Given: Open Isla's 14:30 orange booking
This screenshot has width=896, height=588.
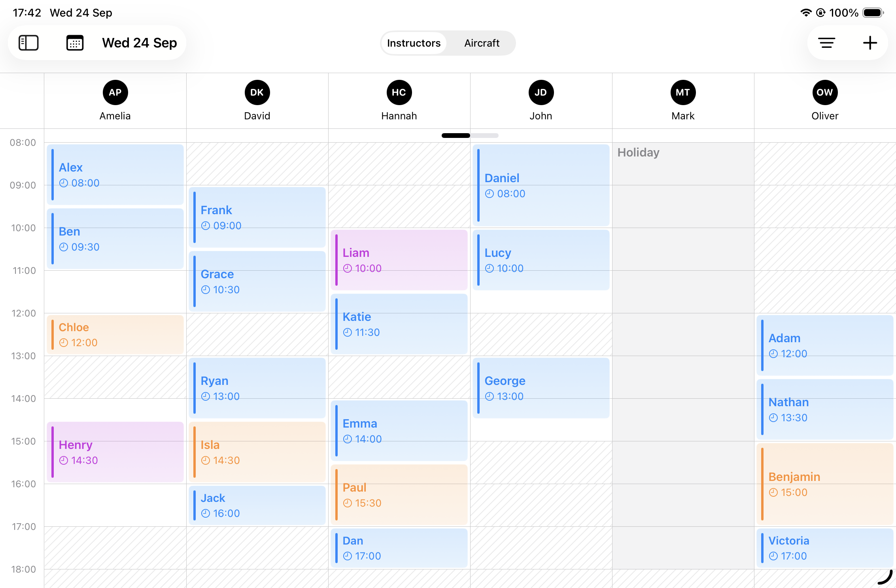Looking at the screenshot, I should pyautogui.click(x=257, y=452).
